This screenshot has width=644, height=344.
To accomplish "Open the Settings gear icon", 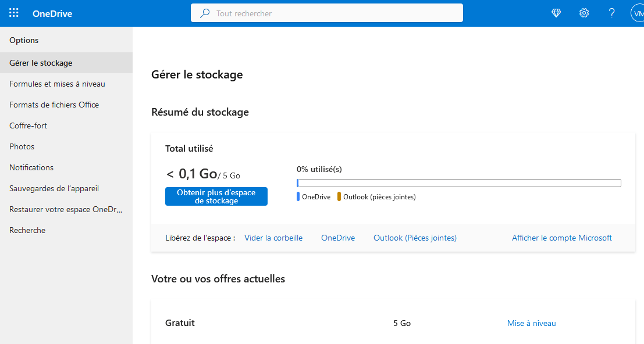I will tap(584, 13).
